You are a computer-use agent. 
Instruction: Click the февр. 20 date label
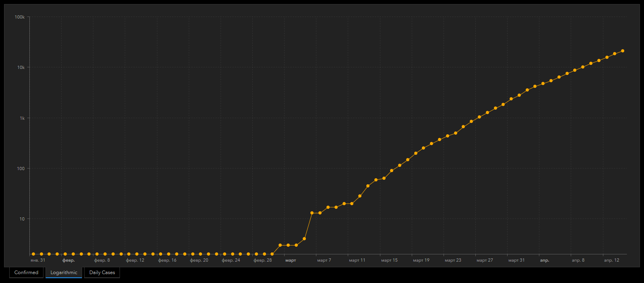(199, 260)
